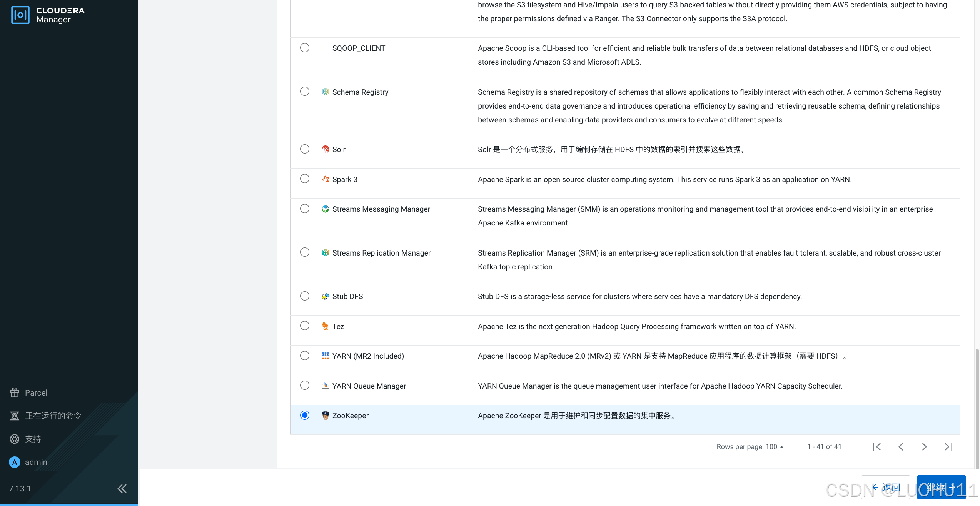Click the Tez service icon
The width and height of the screenshot is (980, 506).
point(325,326)
